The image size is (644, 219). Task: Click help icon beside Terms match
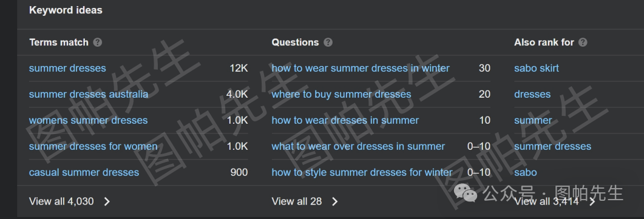(97, 42)
